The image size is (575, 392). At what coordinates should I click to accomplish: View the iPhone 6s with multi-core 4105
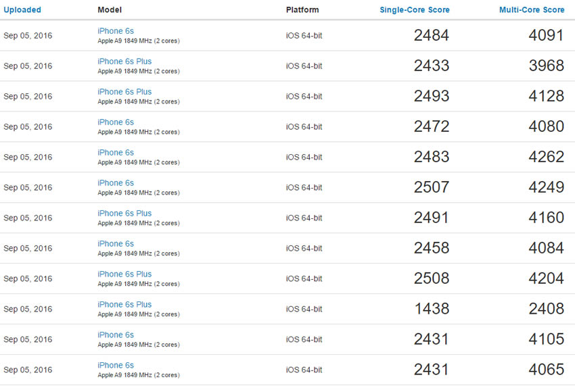click(115, 335)
